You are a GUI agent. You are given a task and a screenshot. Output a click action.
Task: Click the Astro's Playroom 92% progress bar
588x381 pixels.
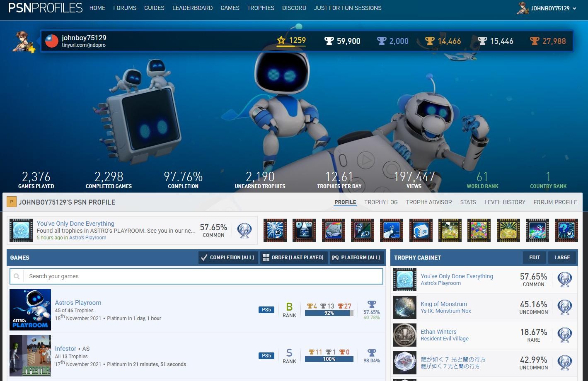[329, 313]
